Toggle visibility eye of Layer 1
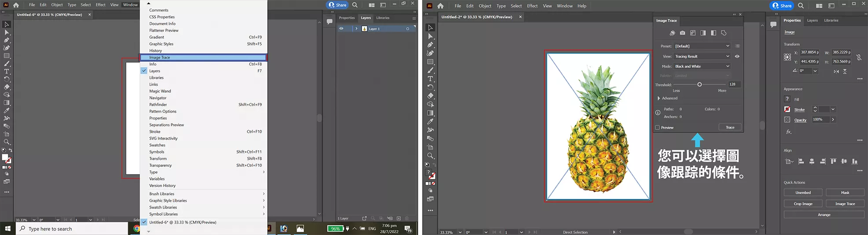Screen dimensions: 868x235 click(x=341, y=29)
